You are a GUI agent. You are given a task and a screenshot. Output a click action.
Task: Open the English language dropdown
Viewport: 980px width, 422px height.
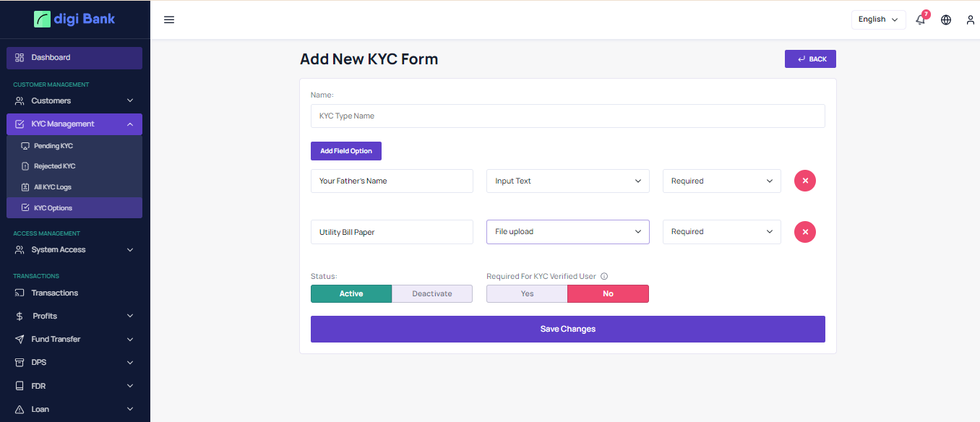point(878,20)
